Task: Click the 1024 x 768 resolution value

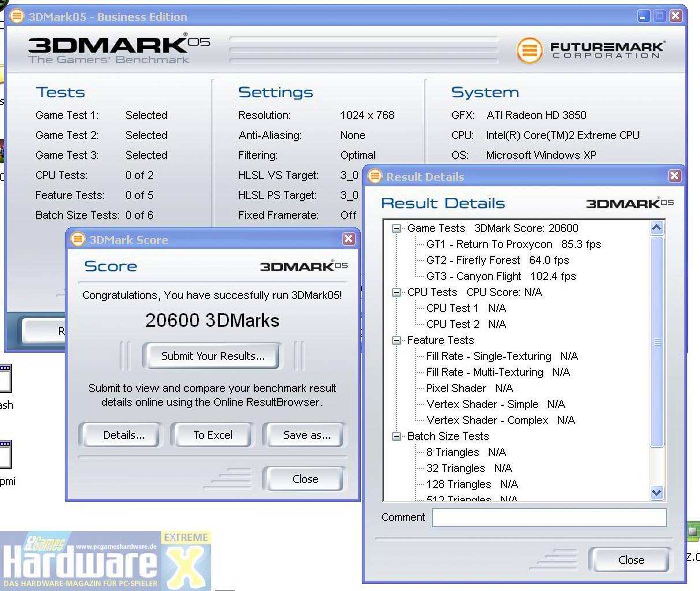Action: [x=367, y=115]
